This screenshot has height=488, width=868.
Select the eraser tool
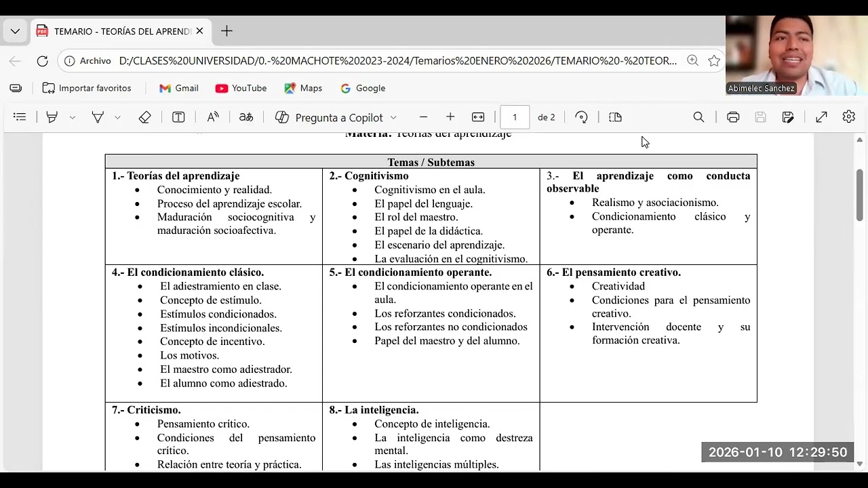[144, 117]
